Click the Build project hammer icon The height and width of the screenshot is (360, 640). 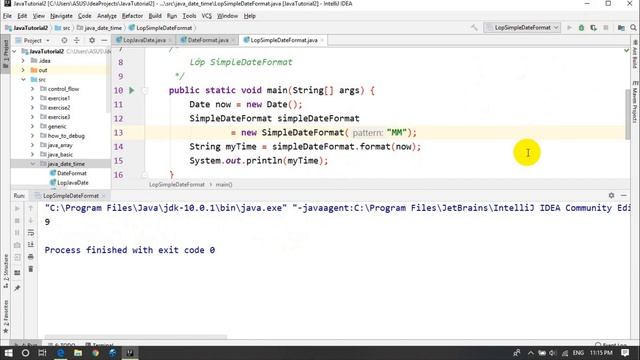click(x=474, y=28)
